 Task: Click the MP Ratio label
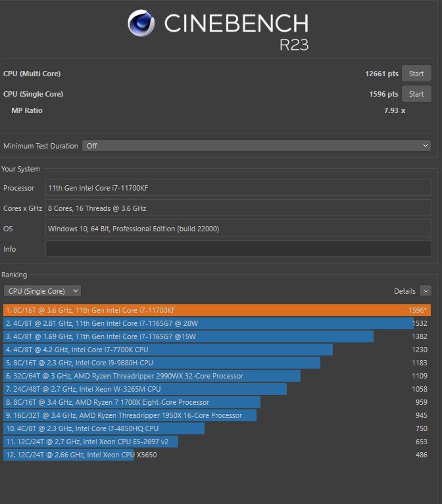27,110
